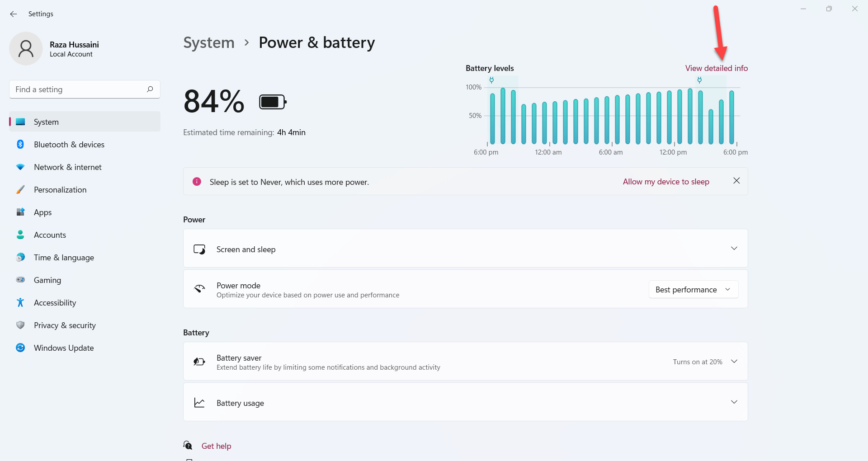Expand the Battery saver options
This screenshot has height=461, width=868.
click(x=734, y=362)
